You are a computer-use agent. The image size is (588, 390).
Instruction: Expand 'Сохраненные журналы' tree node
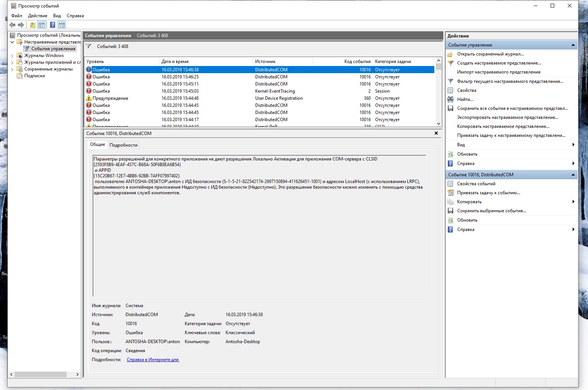click(x=12, y=69)
